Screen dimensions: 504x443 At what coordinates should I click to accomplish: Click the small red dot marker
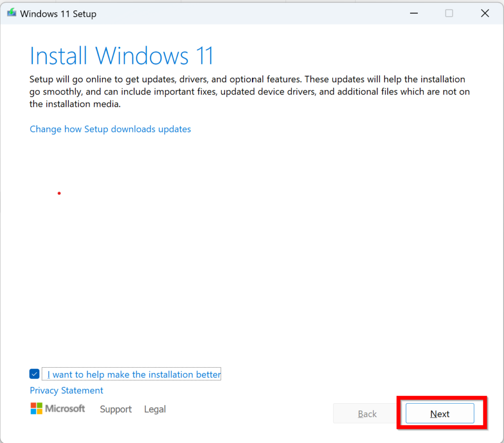pyautogui.click(x=59, y=193)
